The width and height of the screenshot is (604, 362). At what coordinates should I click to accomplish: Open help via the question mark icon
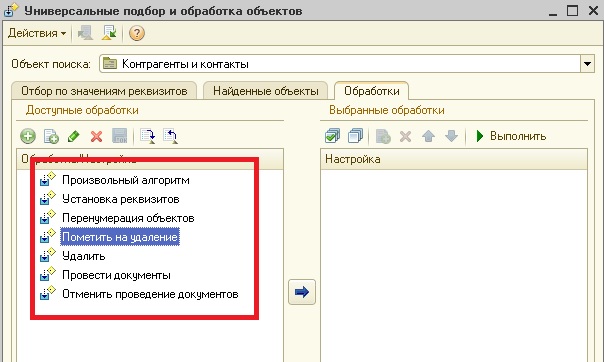(x=137, y=33)
